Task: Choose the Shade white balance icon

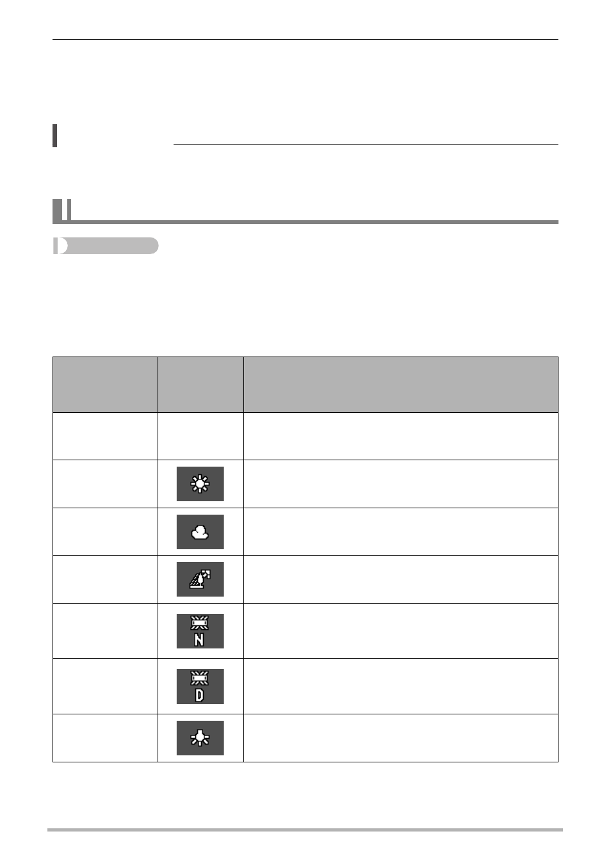Action: click(x=200, y=579)
